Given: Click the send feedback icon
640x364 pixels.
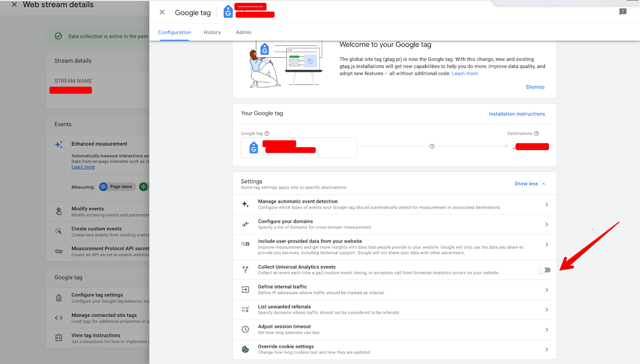Looking at the screenshot, I should tap(623, 12).
